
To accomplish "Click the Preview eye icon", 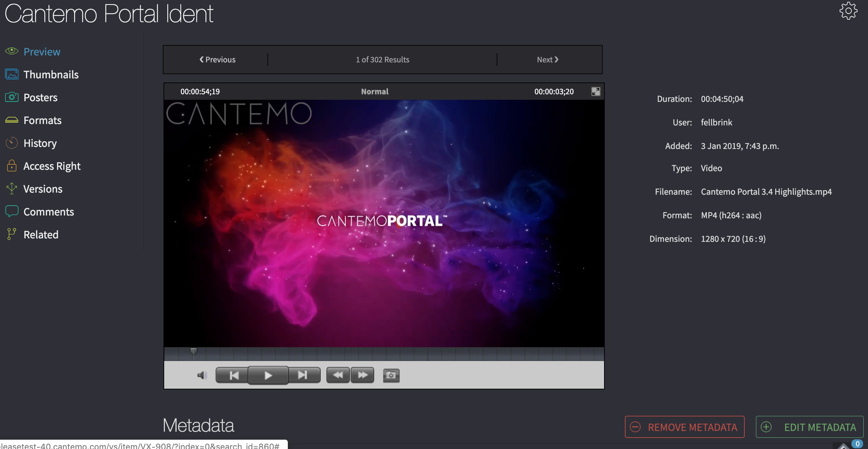I will (x=12, y=51).
